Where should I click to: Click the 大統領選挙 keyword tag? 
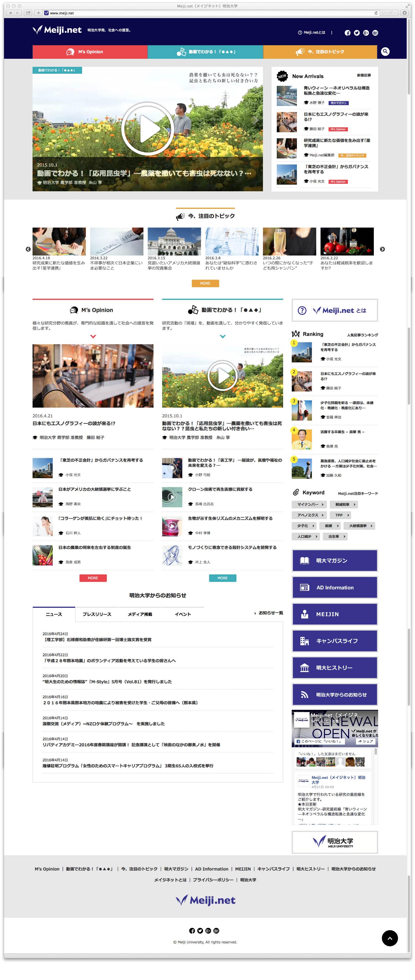[x=359, y=526]
